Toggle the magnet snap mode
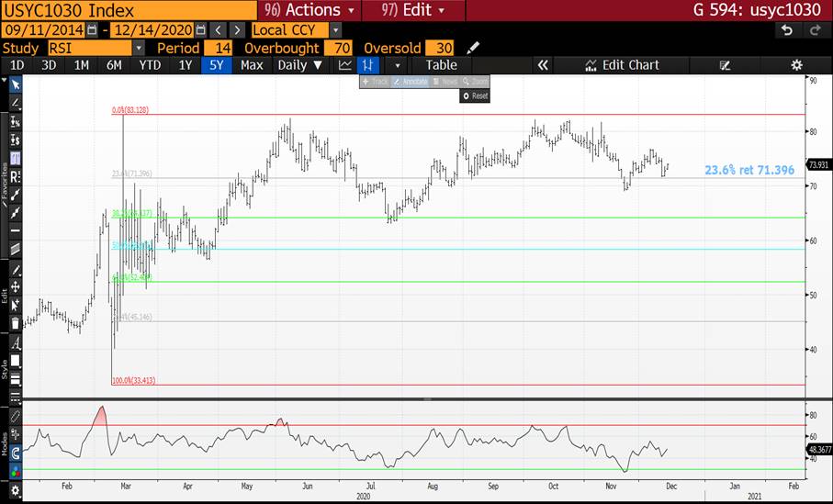This screenshot has height=504, width=833. 16,453
